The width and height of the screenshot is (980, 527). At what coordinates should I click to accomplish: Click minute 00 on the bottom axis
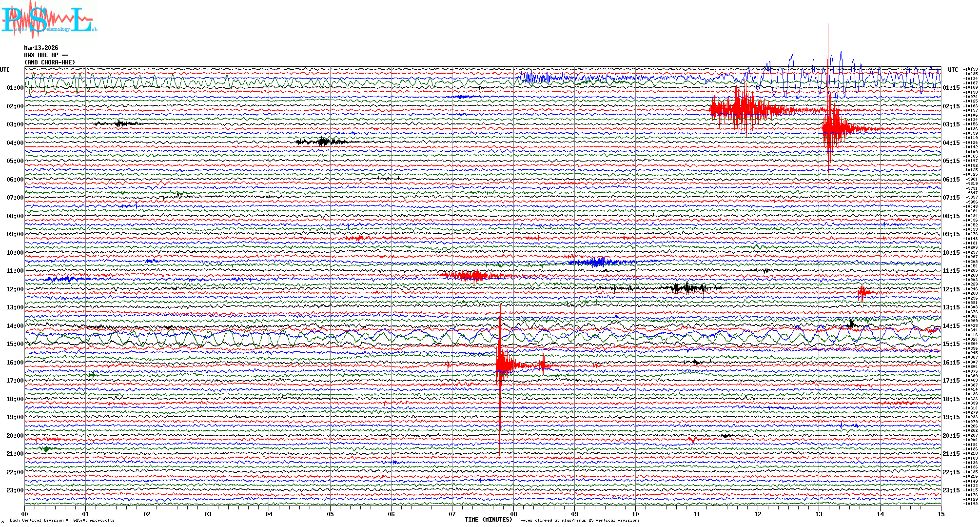pyautogui.click(x=25, y=514)
